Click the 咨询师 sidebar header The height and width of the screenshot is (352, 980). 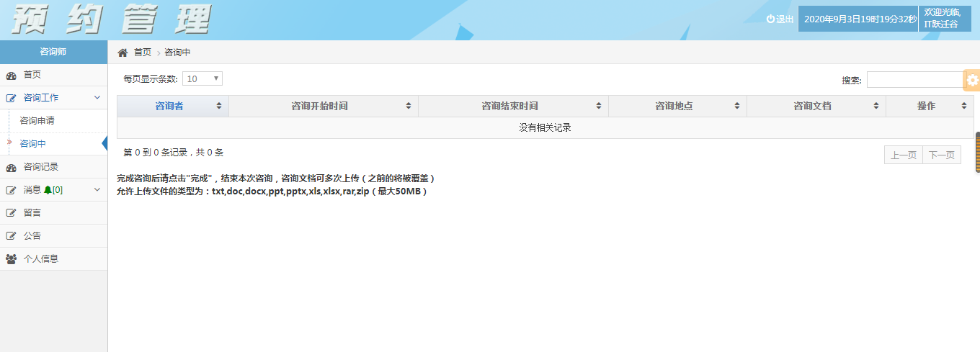[x=53, y=52]
